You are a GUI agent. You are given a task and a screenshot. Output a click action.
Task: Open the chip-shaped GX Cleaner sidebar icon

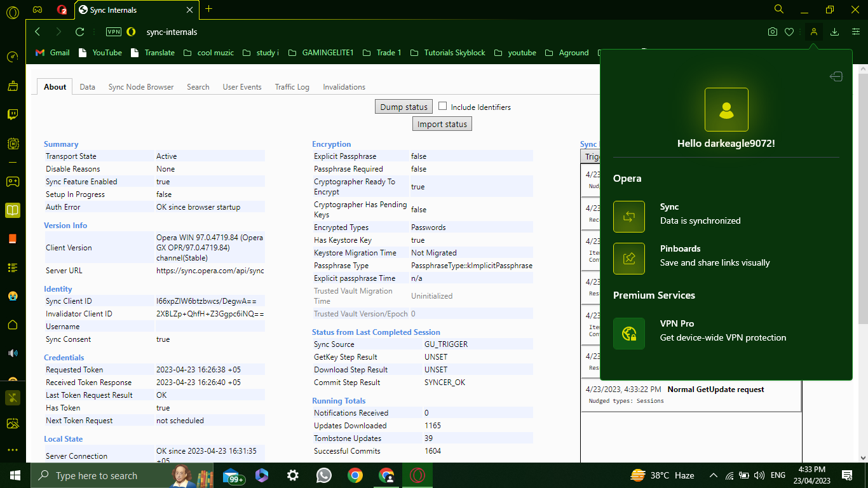[x=13, y=144]
